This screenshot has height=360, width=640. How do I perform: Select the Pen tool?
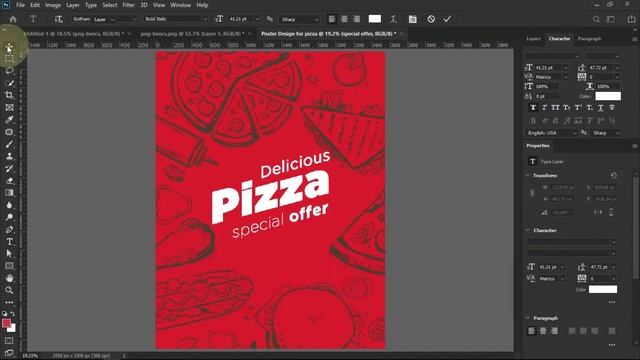tap(9, 229)
